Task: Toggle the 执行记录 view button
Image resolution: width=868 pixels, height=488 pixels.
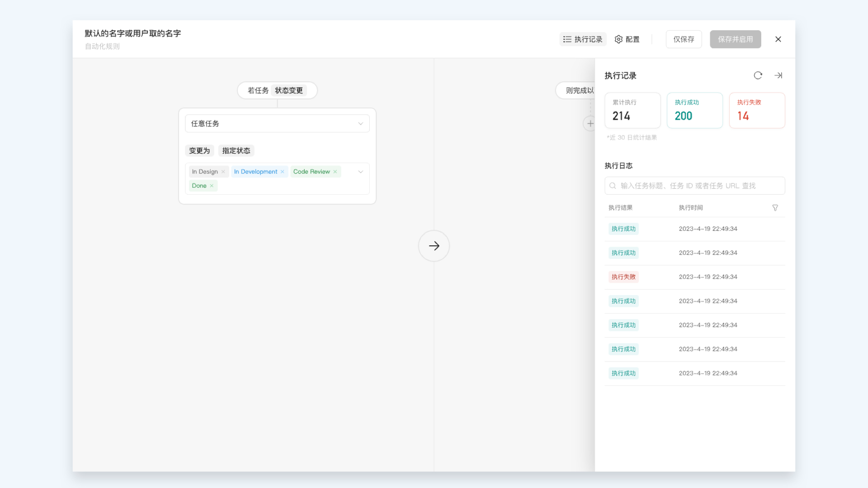Action: 583,39
